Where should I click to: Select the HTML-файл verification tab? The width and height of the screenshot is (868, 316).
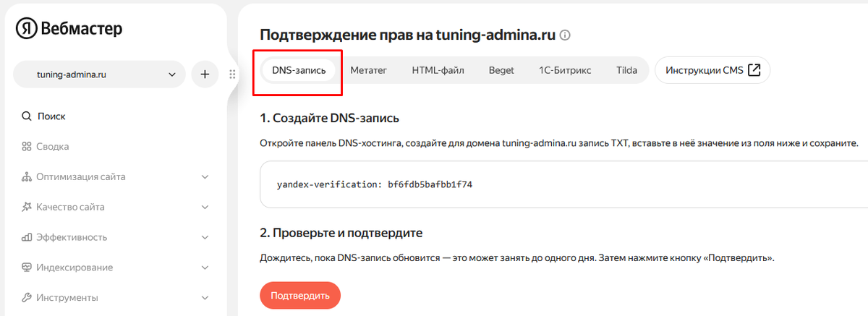438,71
